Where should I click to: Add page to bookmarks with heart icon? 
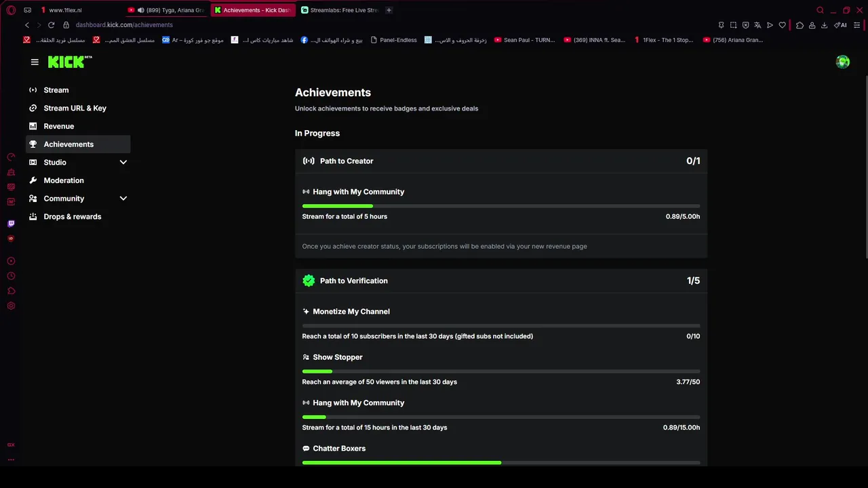click(x=782, y=25)
